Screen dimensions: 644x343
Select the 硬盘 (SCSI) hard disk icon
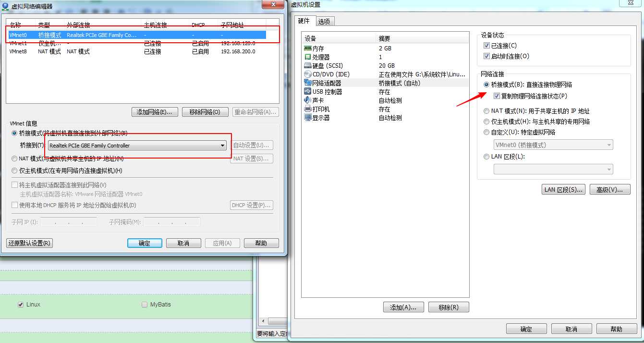coord(308,66)
